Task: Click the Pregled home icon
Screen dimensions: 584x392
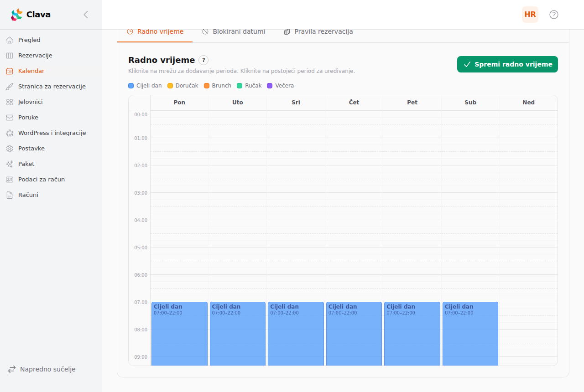Action: coord(10,40)
